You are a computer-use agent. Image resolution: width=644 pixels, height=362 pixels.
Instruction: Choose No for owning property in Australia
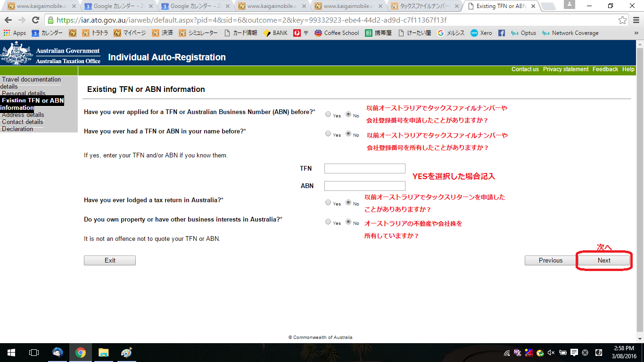(x=348, y=222)
